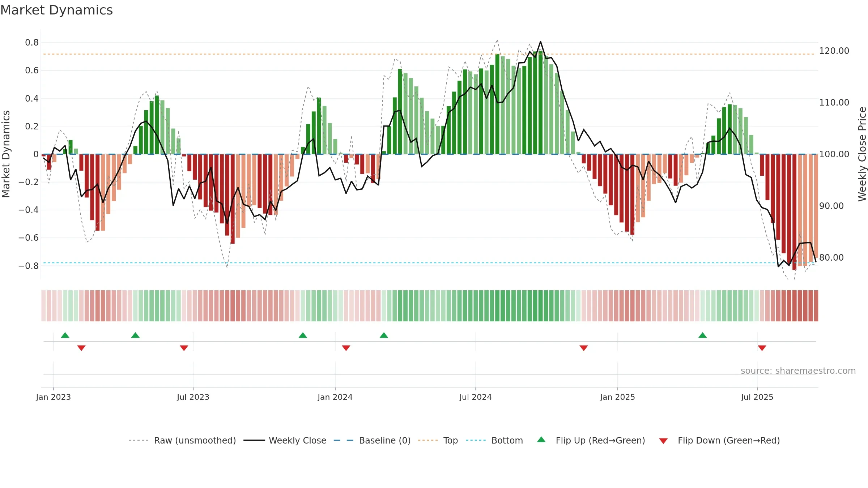Click the −0.8 left axis tick label
Image resolution: width=868 pixels, height=488 pixels.
click(x=29, y=266)
